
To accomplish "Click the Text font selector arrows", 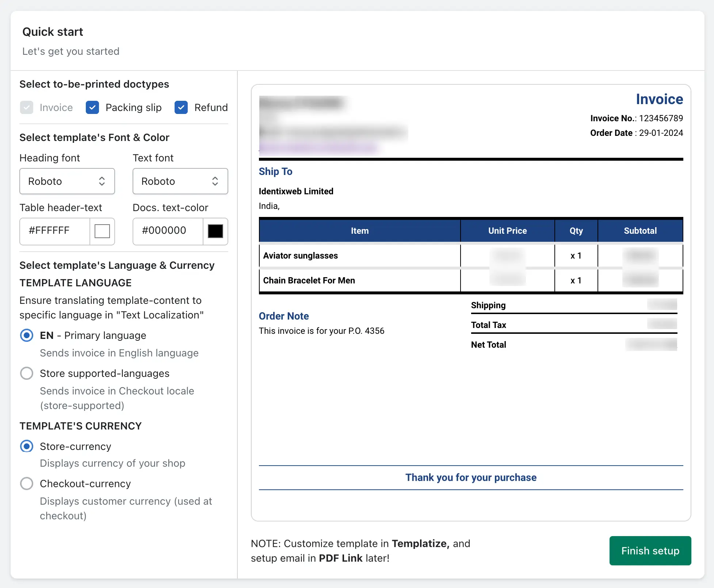I will 215,181.
